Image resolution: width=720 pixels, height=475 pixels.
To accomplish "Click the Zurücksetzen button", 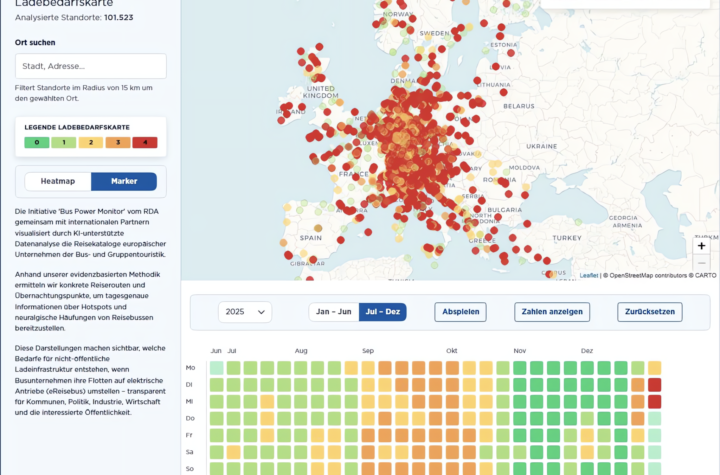I will (x=650, y=312).
